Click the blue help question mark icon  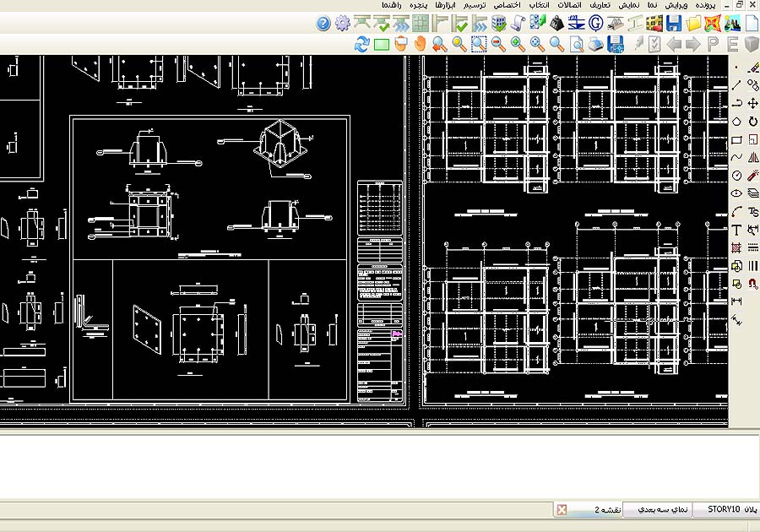coord(323,23)
